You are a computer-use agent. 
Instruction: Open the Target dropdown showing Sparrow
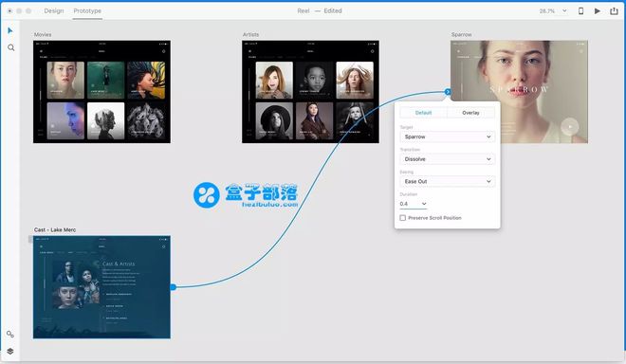click(x=447, y=136)
